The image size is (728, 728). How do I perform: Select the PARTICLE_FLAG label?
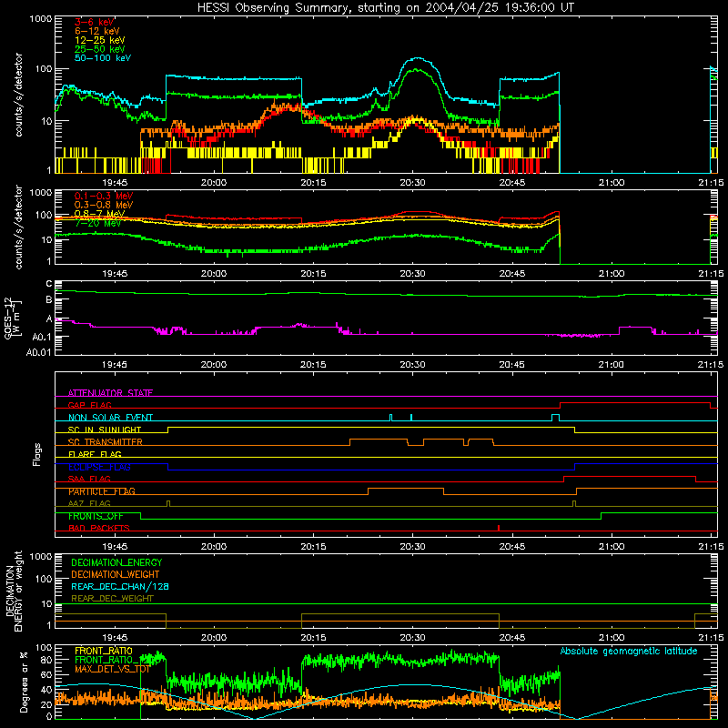coord(102,491)
